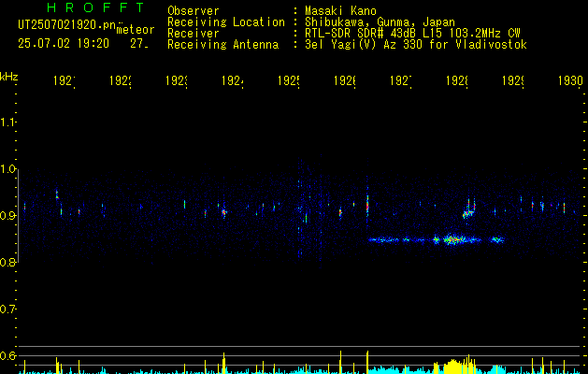Click the 0.8 kHz axis label

(x=7, y=262)
